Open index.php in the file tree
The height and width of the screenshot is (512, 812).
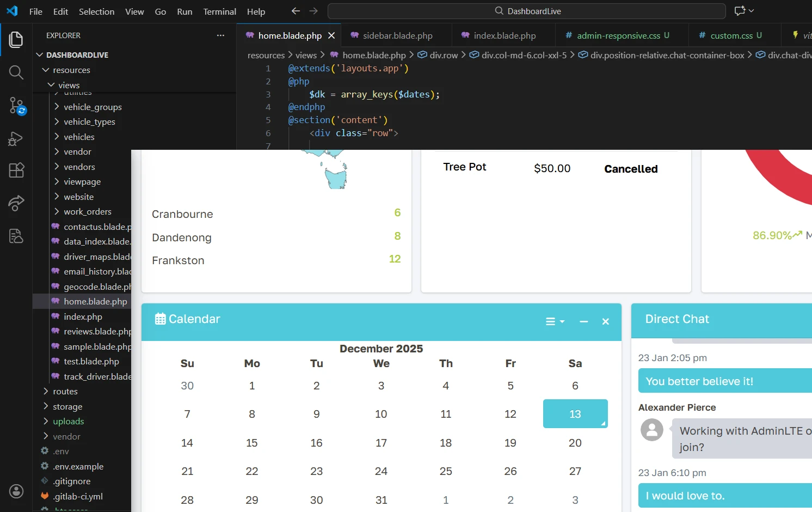tap(83, 316)
